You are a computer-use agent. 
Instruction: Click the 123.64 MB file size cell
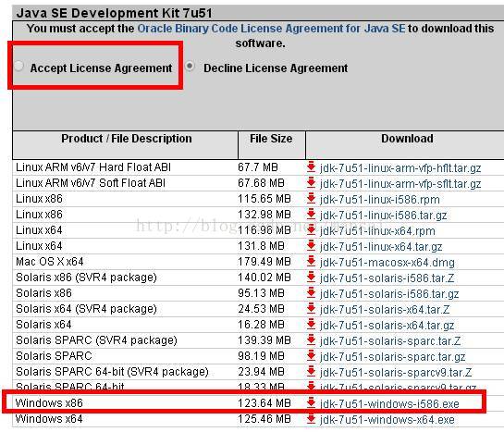click(x=264, y=403)
